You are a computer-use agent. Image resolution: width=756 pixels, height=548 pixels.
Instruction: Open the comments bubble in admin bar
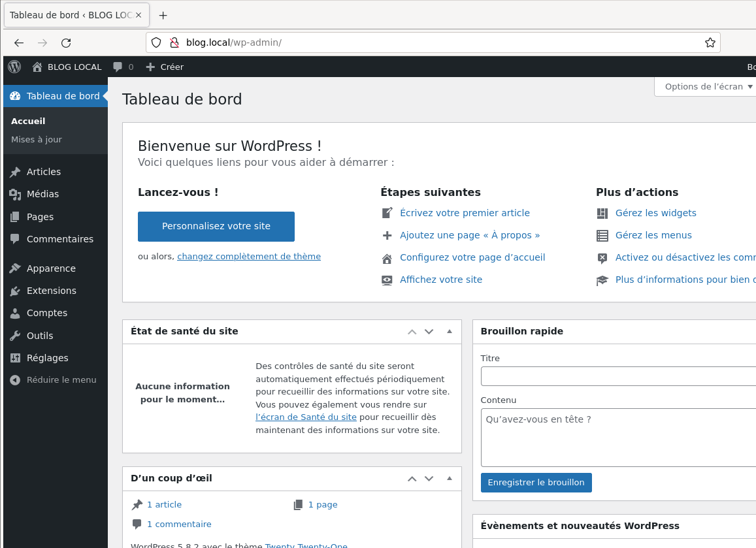point(123,67)
